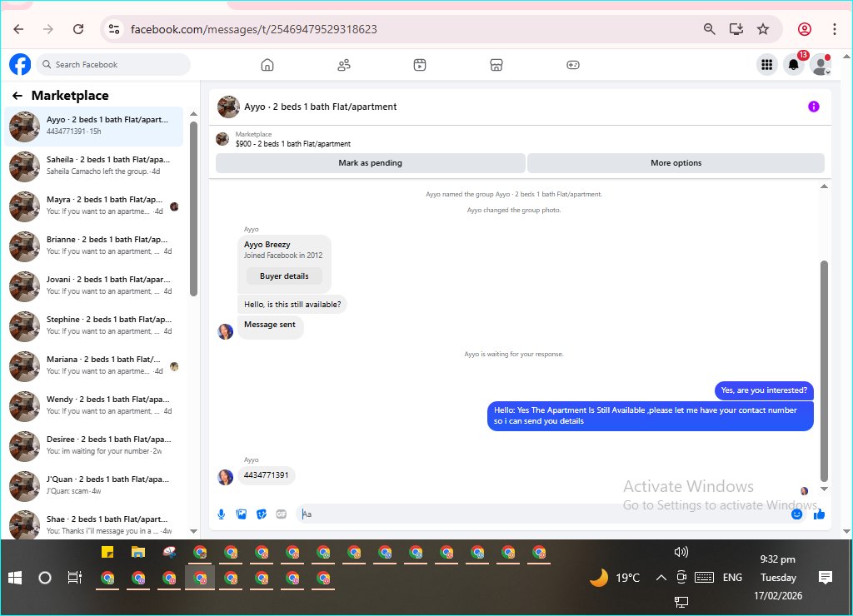The image size is (853, 616).
Task: Click the Search Facebook field
Action: coord(113,65)
